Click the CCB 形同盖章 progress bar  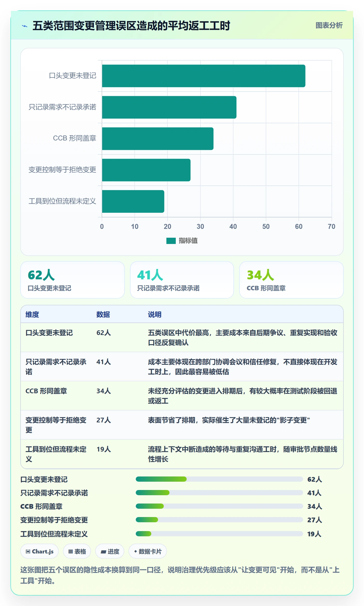pyautogui.click(x=219, y=506)
